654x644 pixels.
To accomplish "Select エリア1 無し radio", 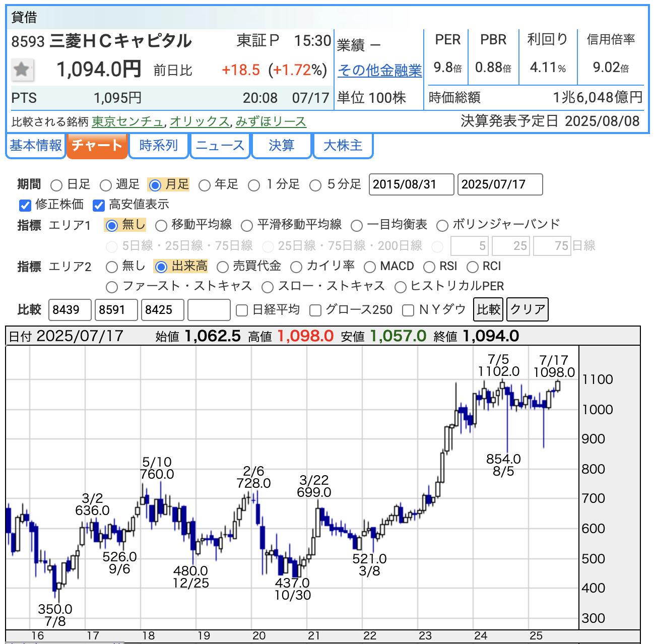I will point(111,226).
